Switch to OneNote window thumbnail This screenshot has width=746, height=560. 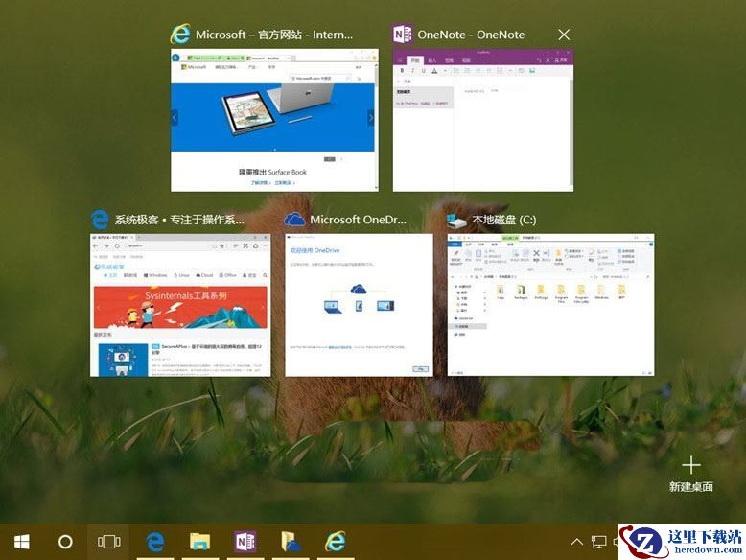(x=483, y=121)
